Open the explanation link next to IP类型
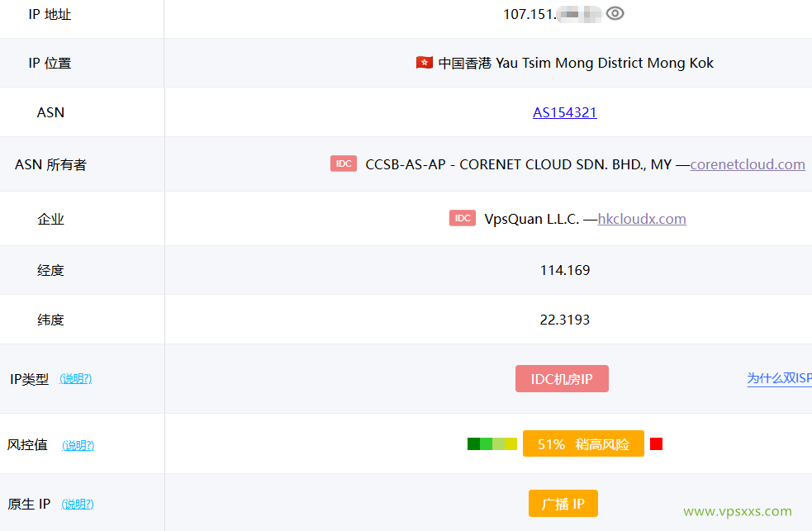Image resolution: width=812 pixels, height=531 pixels. pyautogui.click(x=76, y=379)
